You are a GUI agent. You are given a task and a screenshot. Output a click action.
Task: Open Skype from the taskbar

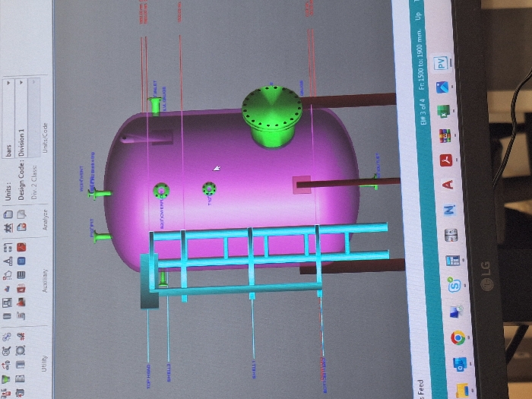coord(455,286)
